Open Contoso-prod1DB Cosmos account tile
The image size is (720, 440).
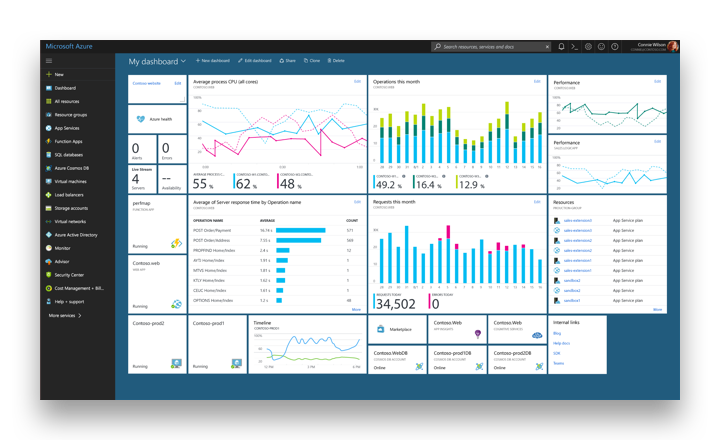click(457, 359)
